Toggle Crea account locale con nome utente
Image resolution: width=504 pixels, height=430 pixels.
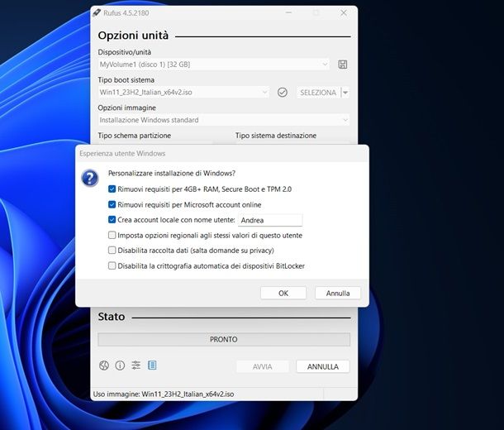point(112,220)
